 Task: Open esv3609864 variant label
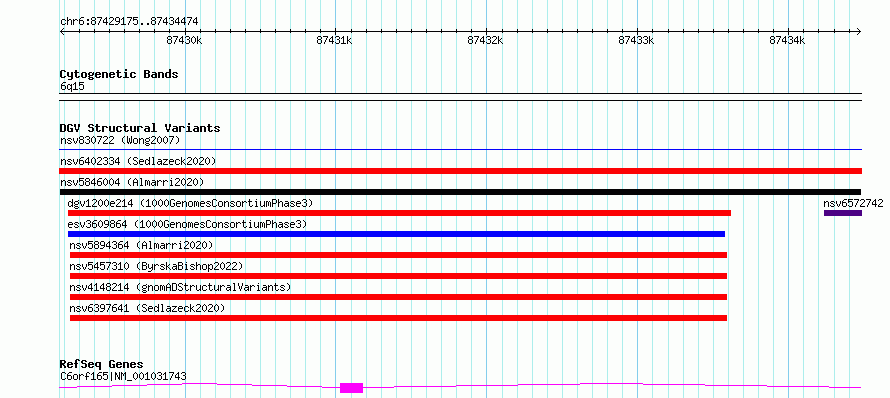pyautogui.click(x=187, y=224)
